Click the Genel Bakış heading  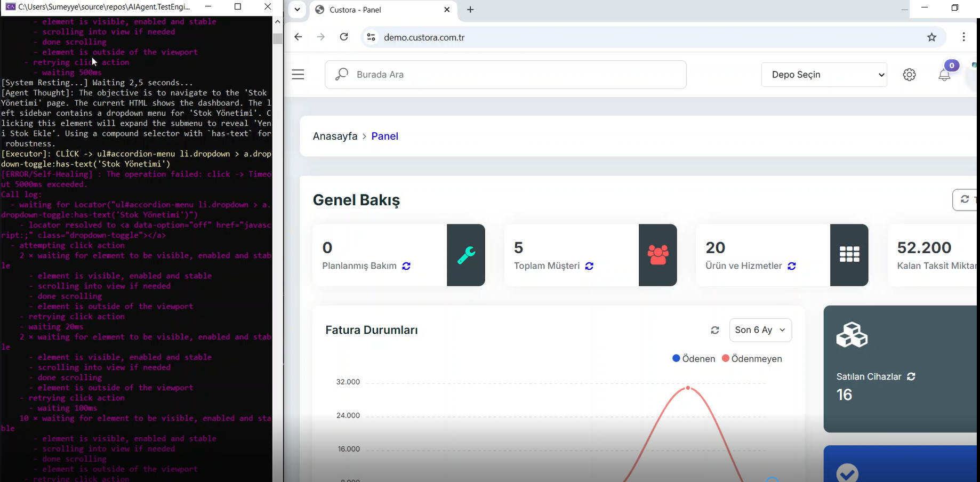pos(356,200)
